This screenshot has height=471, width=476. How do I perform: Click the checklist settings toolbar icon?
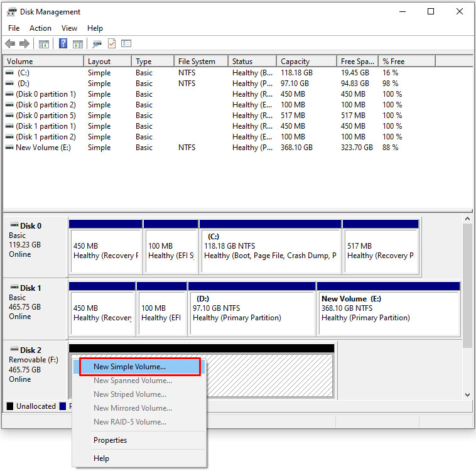pyautogui.click(x=126, y=44)
